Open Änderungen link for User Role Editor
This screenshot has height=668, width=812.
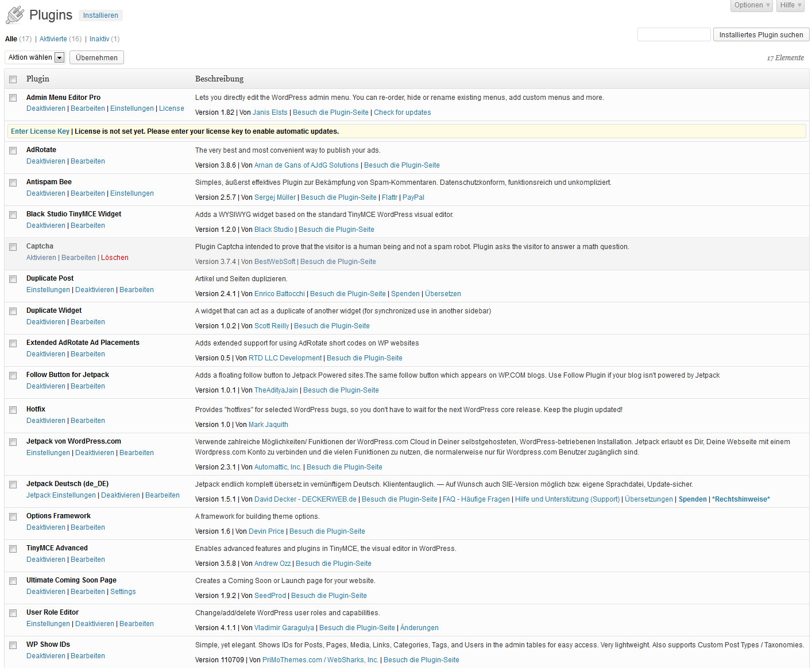419,628
